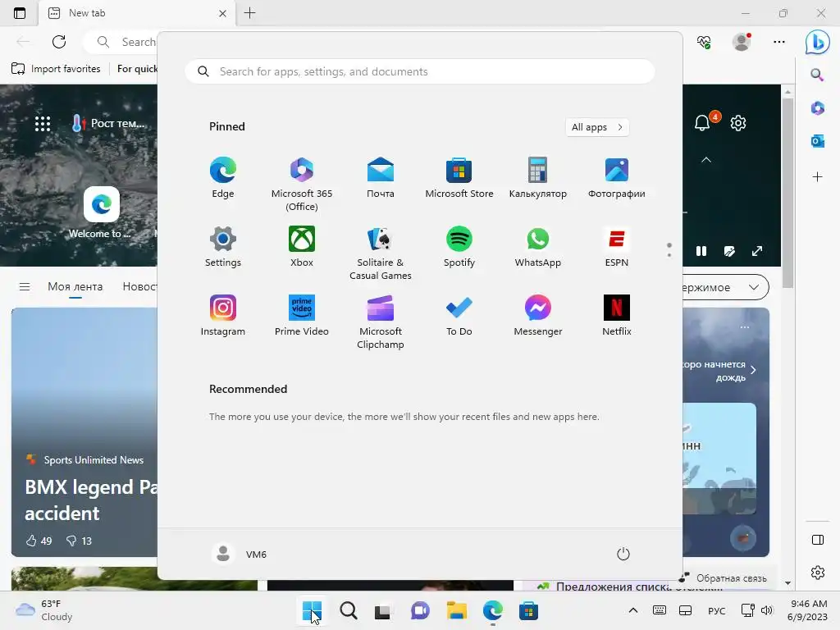Screen dimensions: 840x630
Task: Open Task View on the taskbar
Action: pos(382,610)
